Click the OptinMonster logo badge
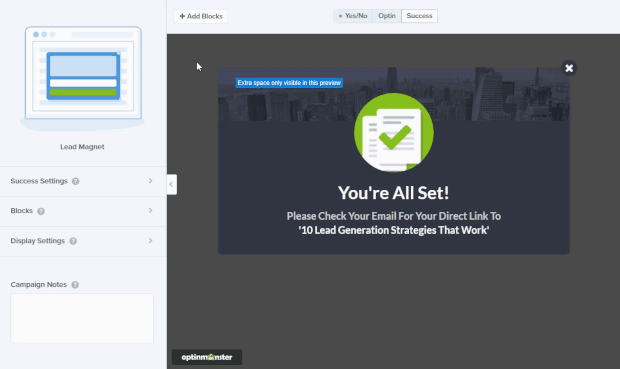The height and width of the screenshot is (369, 620). tap(207, 357)
